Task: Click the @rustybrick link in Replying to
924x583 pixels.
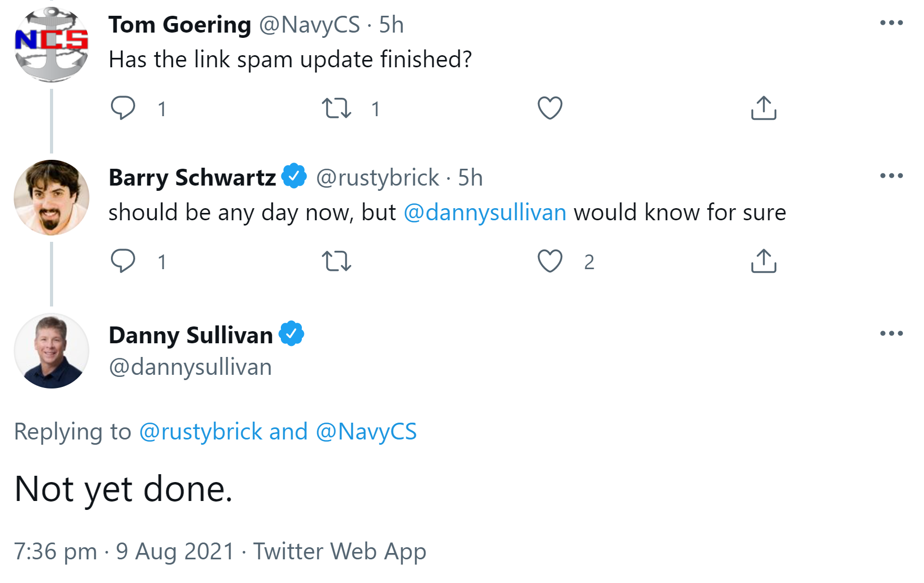Action: [x=201, y=432]
